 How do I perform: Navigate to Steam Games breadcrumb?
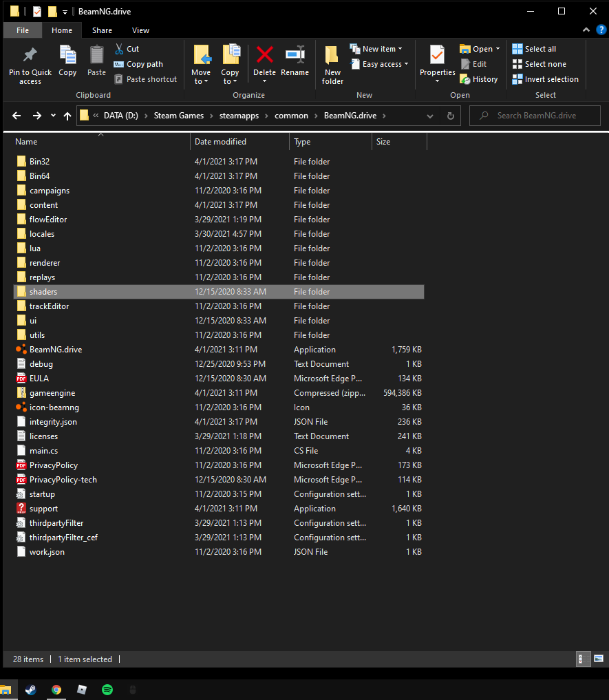179,116
